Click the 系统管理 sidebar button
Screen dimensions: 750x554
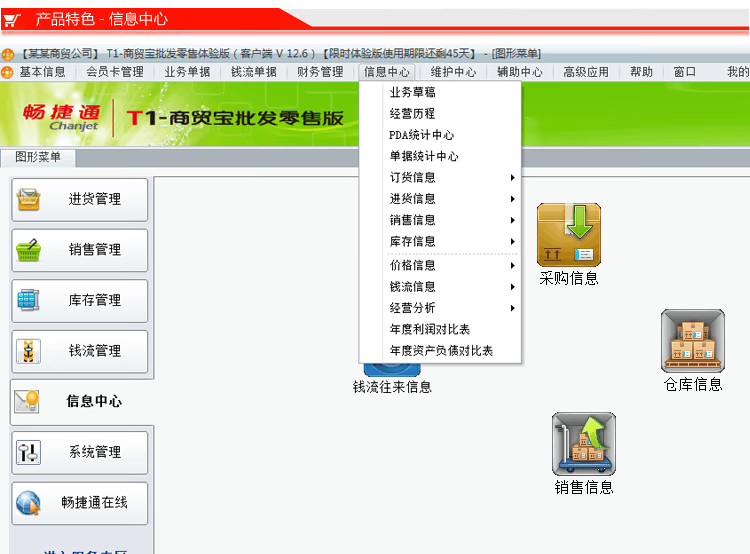click(x=79, y=452)
